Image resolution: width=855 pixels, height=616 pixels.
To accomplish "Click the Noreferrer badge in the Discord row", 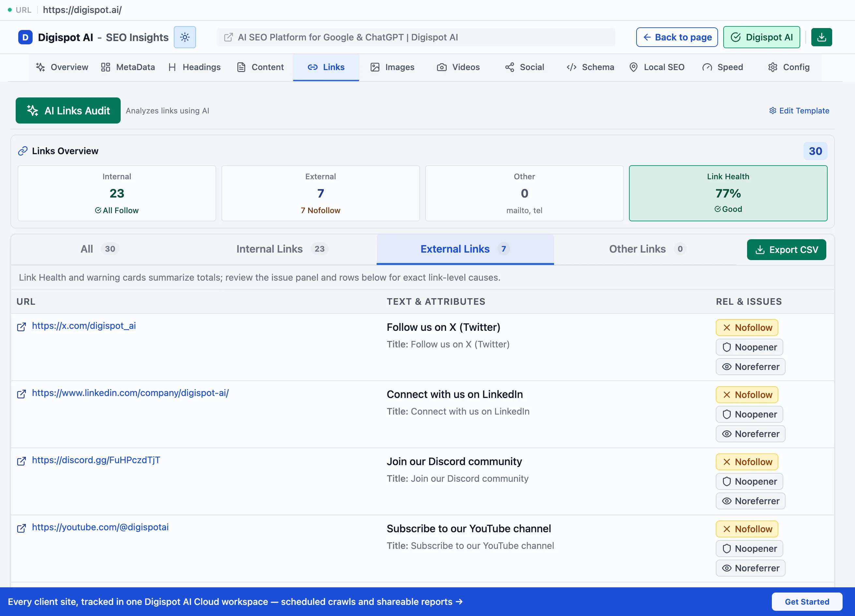I will pos(750,501).
